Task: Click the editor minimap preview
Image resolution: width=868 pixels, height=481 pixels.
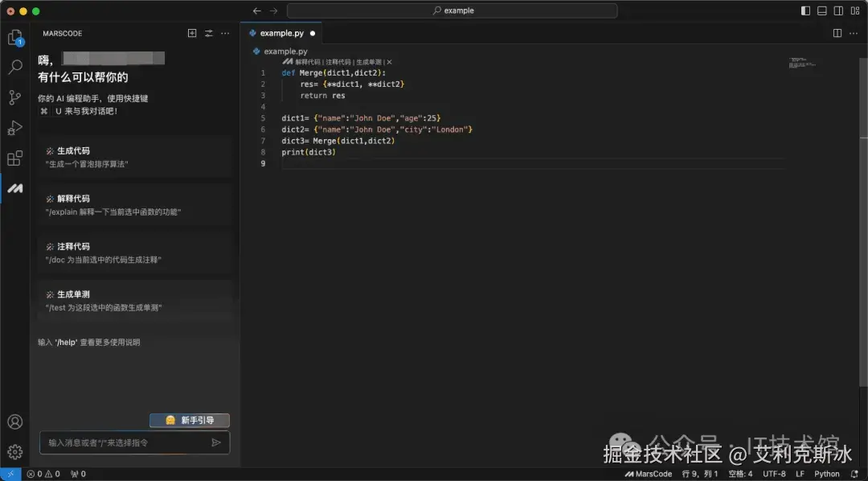Action: [803, 62]
